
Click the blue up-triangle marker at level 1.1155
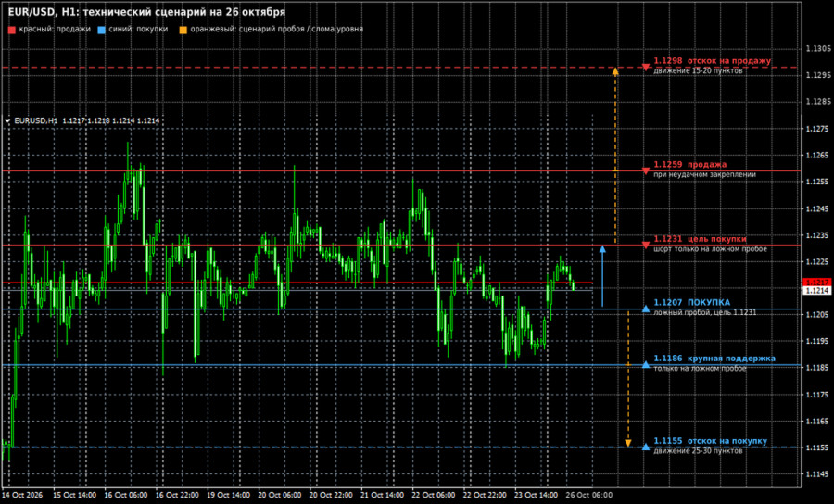[x=646, y=447]
